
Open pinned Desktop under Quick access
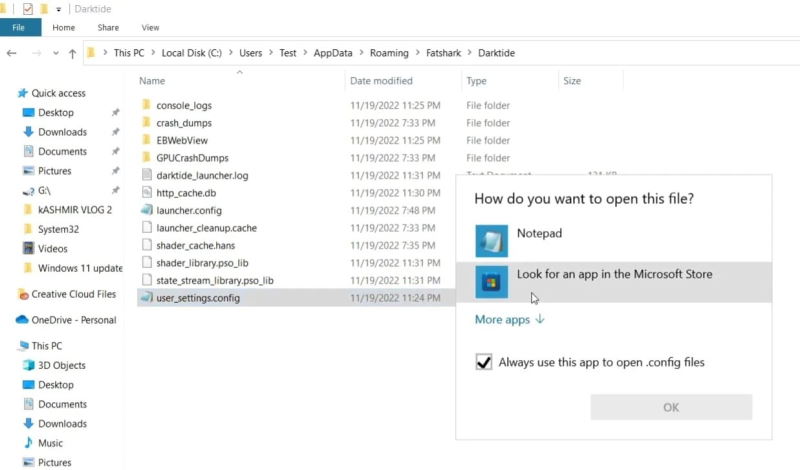pyautogui.click(x=56, y=112)
